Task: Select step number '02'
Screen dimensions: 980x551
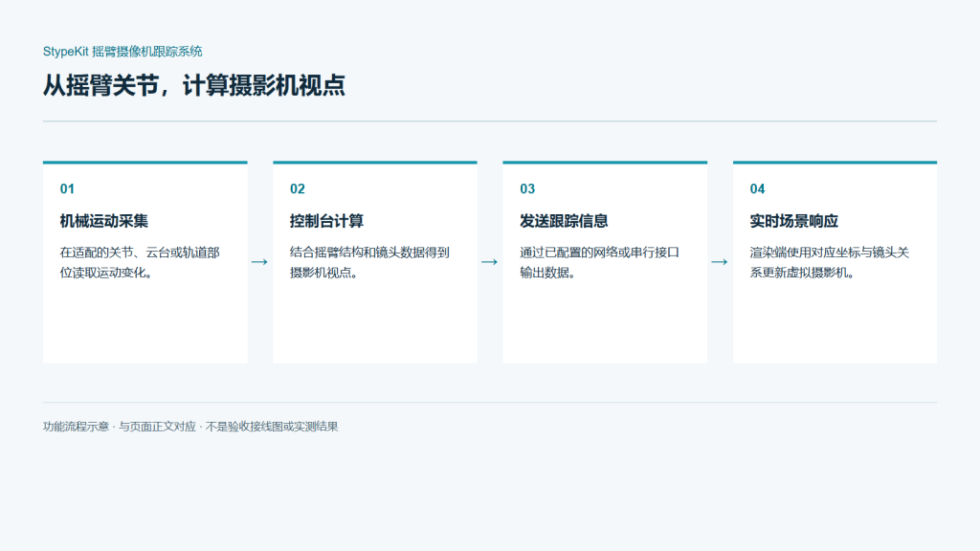Action: tap(297, 188)
